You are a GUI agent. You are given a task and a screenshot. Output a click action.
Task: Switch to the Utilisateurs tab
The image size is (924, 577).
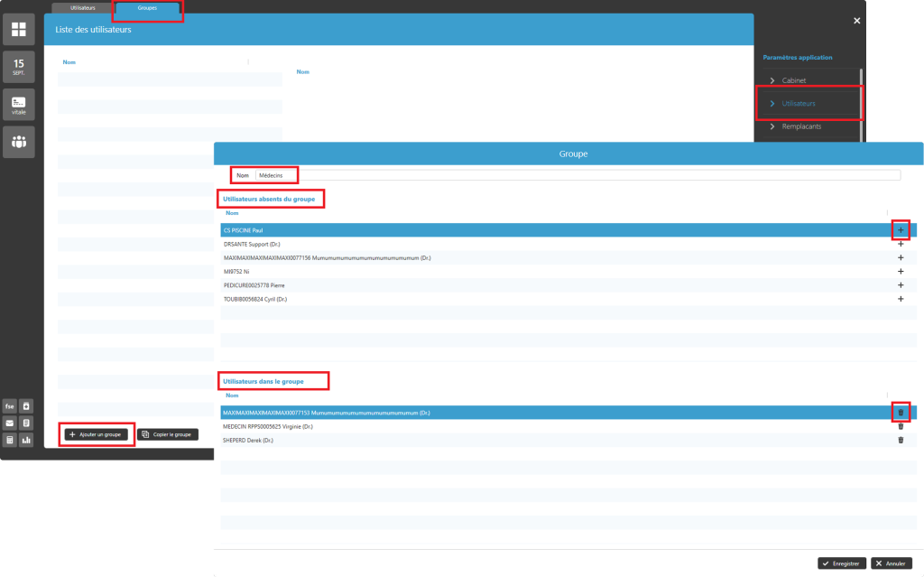point(83,7)
